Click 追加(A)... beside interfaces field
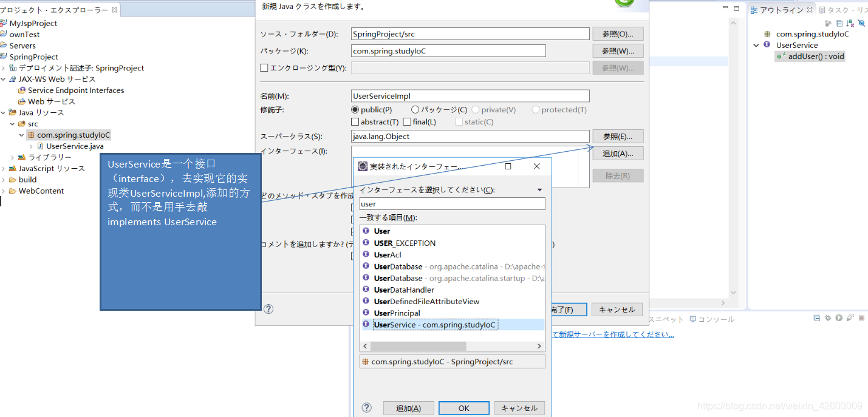 coord(618,154)
